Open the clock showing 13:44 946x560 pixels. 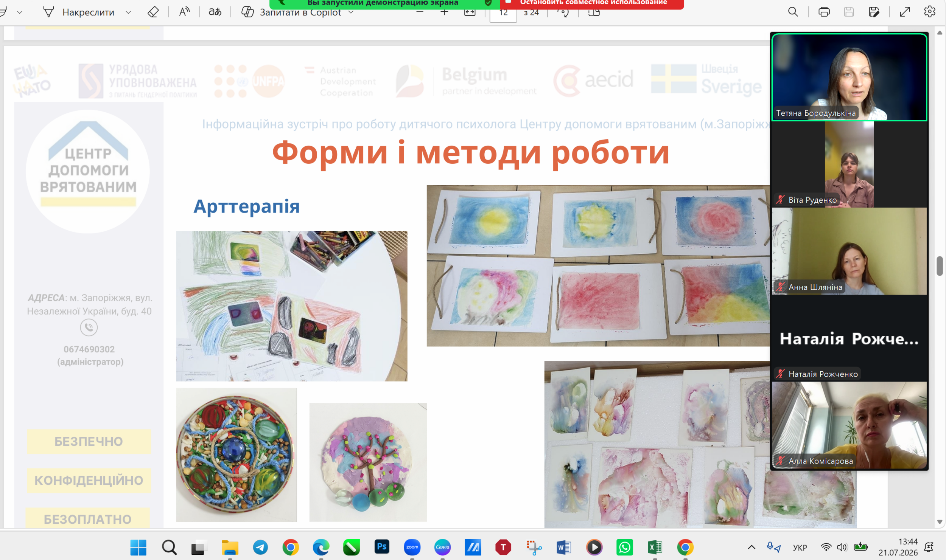[898, 547]
